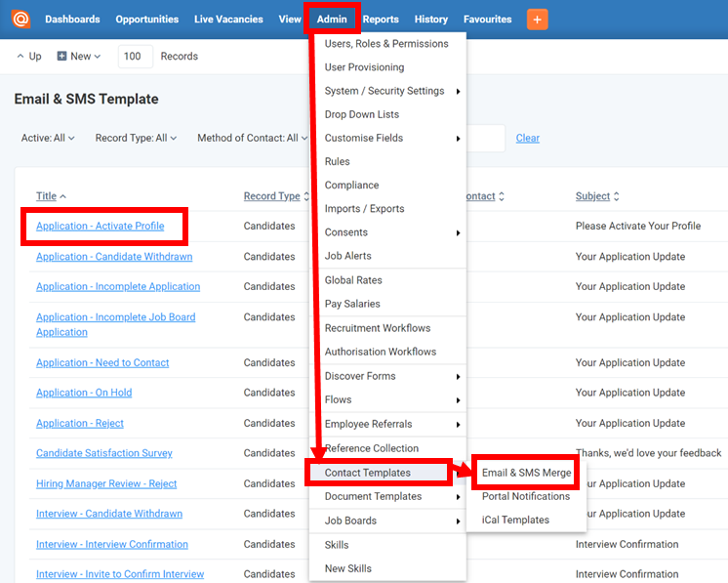
Task: Expand Consents submenu
Action: pyautogui.click(x=458, y=232)
